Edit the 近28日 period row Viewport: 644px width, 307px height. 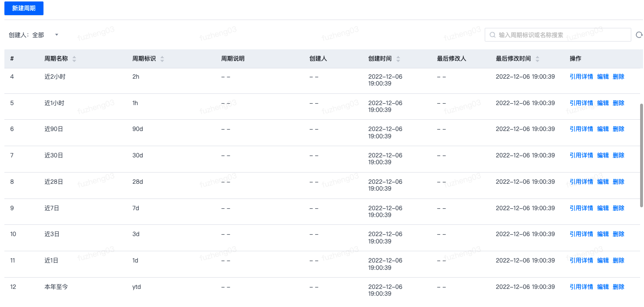coord(603,182)
